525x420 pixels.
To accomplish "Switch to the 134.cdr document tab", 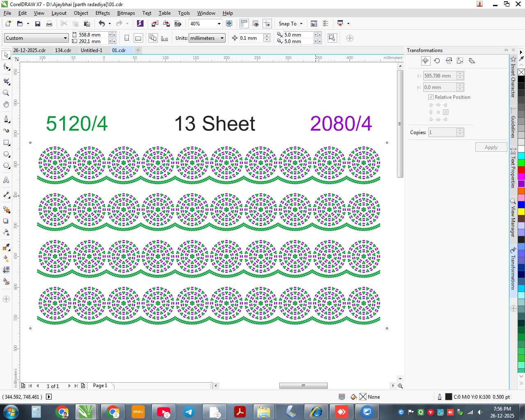I will pyautogui.click(x=63, y=50).
